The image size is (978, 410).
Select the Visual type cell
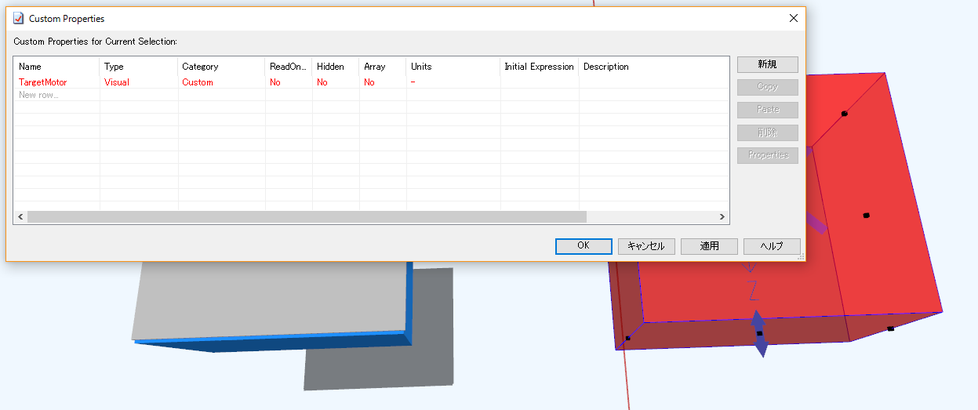tap(139, 82)
